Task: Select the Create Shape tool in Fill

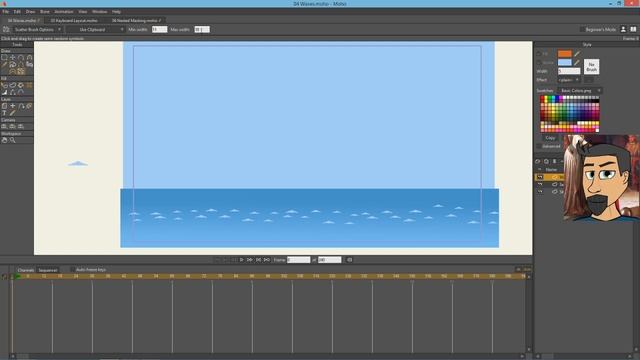Action: point(13,85)
